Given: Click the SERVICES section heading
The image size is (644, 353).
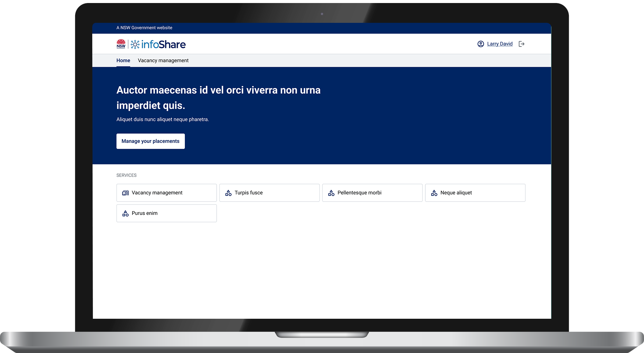Looking at the screenshot, I should (126, 175).
